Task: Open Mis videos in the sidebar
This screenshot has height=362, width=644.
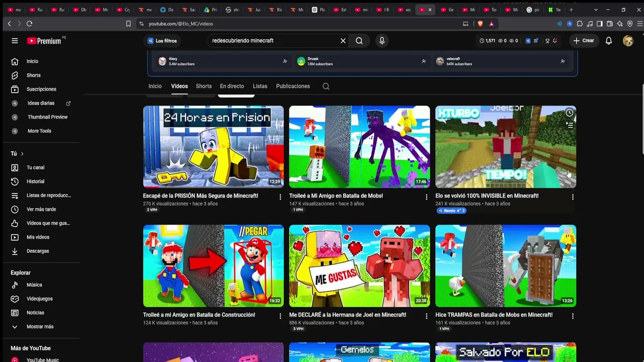Action: [x=41, y=237]
